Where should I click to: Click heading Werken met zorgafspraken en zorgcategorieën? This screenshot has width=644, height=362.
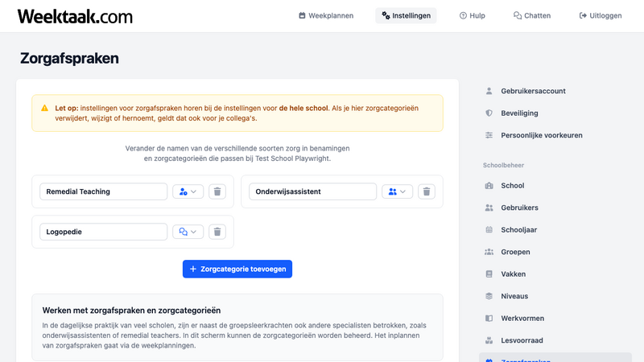coord(131,311)
